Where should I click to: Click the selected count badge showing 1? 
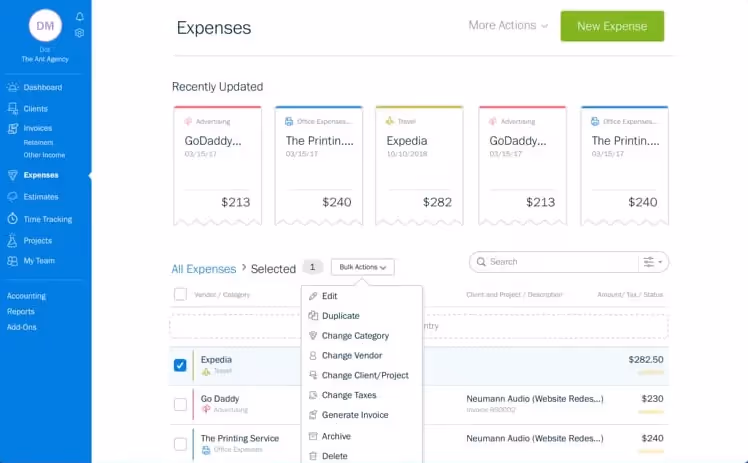[312, 268]
